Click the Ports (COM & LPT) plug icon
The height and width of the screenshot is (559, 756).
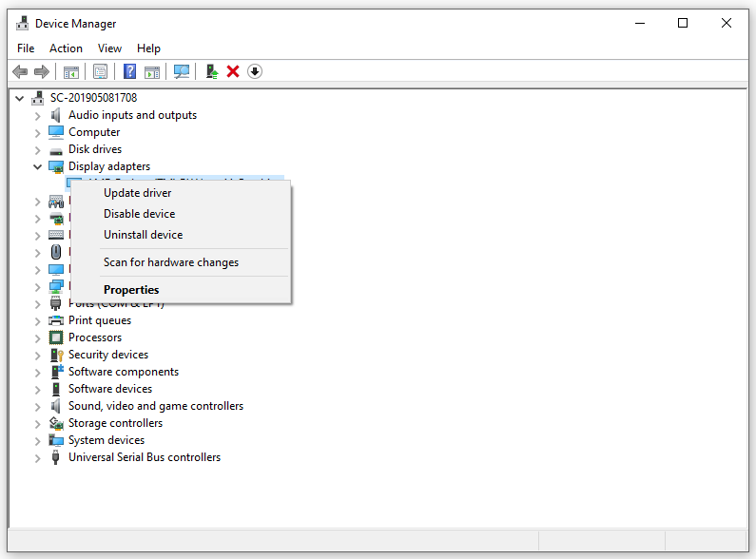tap(56, 303)
